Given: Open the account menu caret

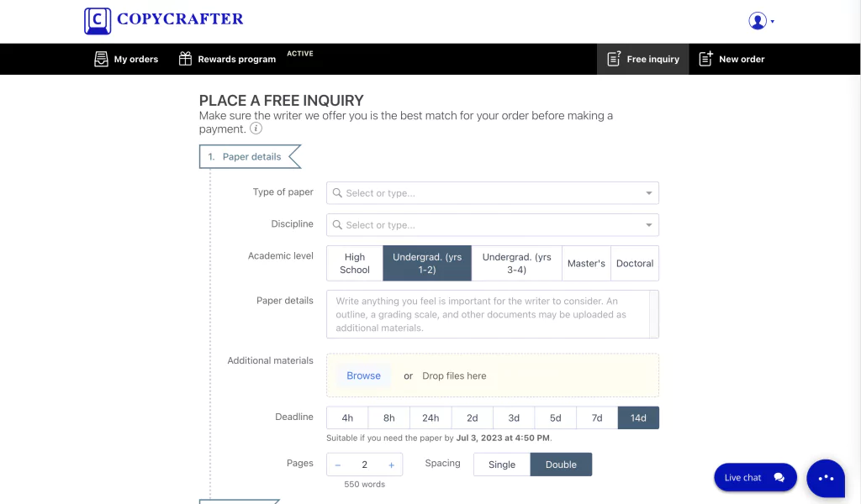Looking at the screenshot, I should point(773,21).
